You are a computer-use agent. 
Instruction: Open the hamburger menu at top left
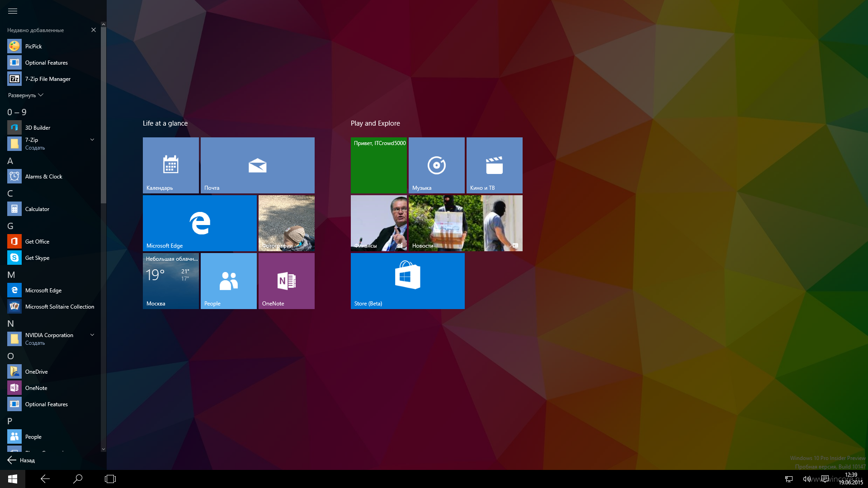click(x=13, y=11)
